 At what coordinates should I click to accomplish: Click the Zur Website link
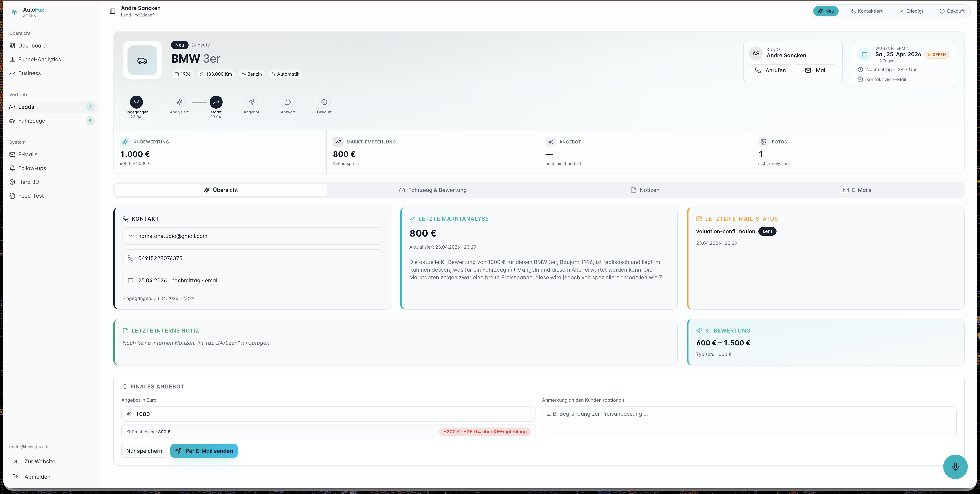[40, 461]
